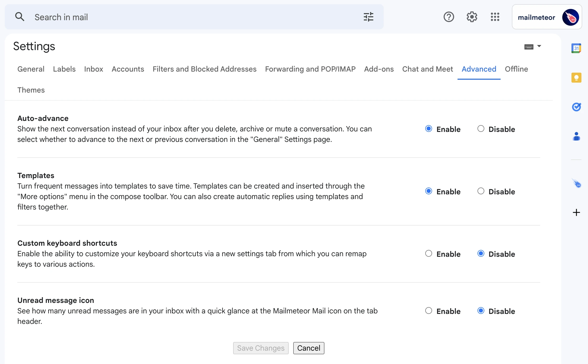The width and height of the screenshot is (588, 364).
Task: Click the Cancel button
Action: coord(309,348)
